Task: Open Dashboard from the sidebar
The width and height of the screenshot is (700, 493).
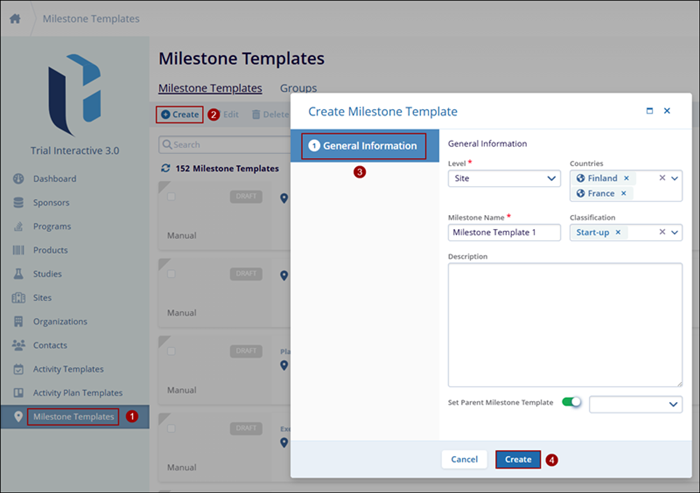Action: (x=54, y=179)
